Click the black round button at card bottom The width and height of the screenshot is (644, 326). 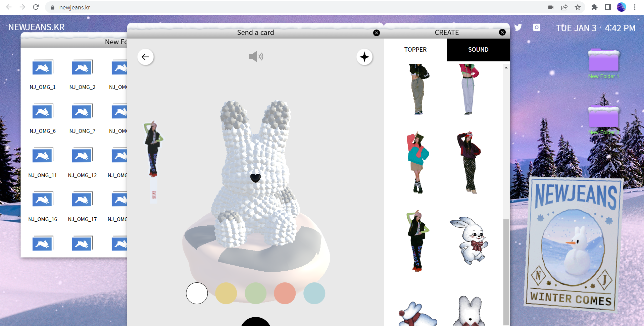(256, 321)
